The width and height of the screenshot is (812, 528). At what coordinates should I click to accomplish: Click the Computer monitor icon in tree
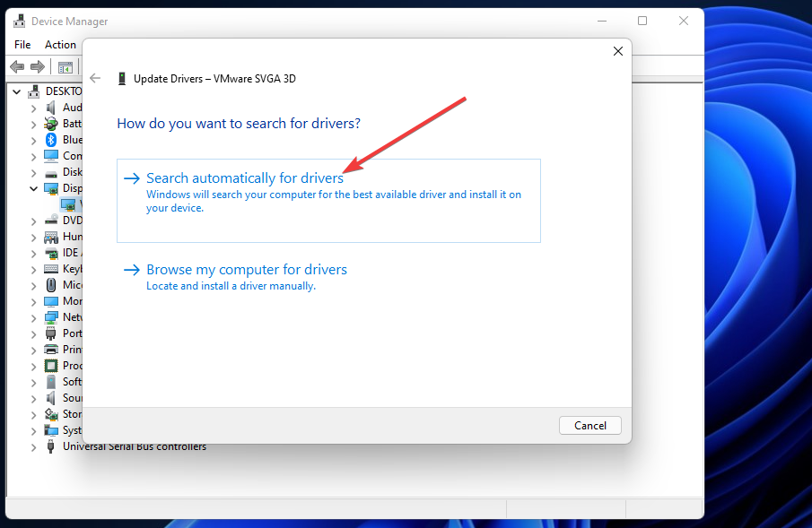pyautogui.click(x=51, y=156)
